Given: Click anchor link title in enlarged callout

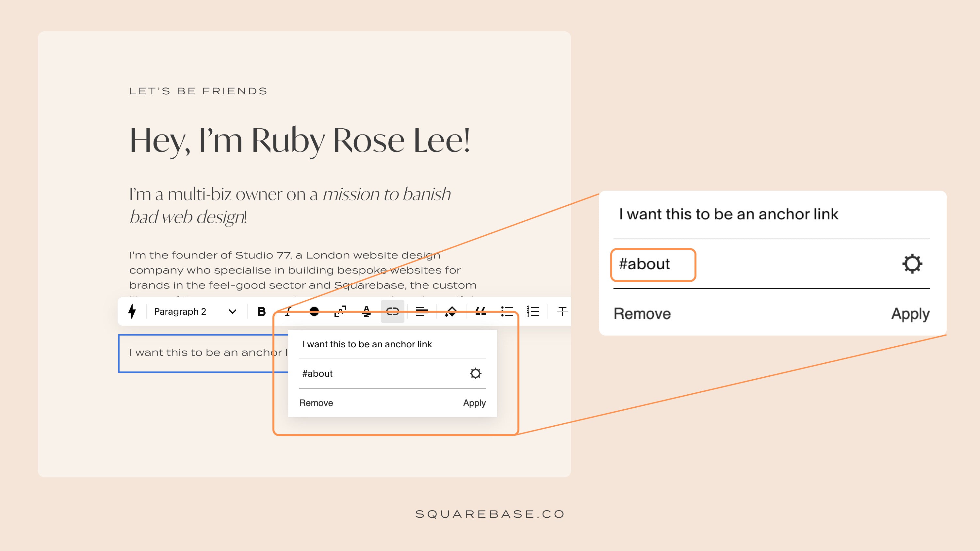Looking at the screenshot, I should (728, 214).
